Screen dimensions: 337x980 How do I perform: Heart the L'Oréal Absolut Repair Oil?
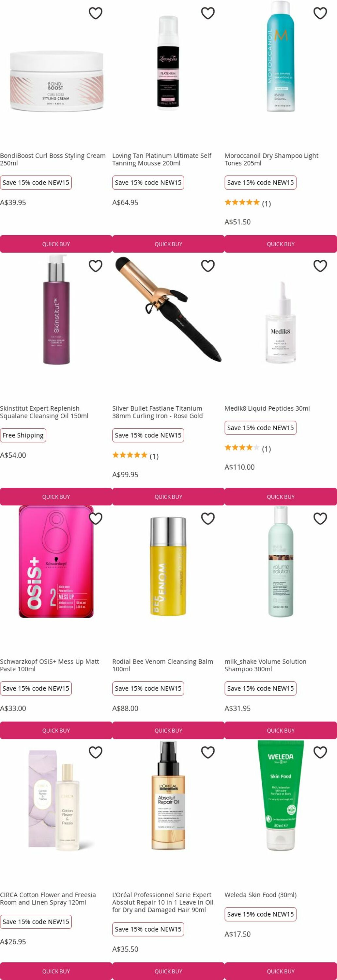tap(208, 752)
